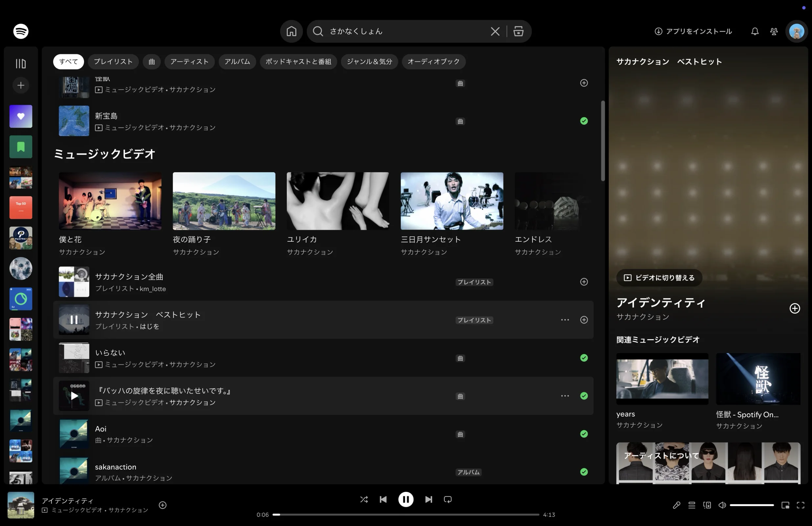This screenshot has width=812, height=526.
Task: Click アプリをインストール install app button
Action: coord(693,31)
